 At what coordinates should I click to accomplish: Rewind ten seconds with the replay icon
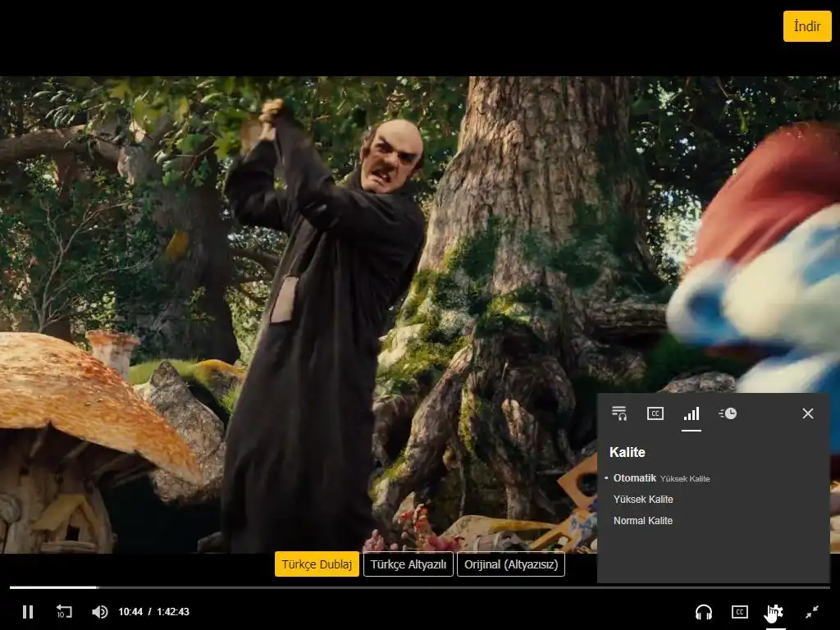(x=64, y=612)
